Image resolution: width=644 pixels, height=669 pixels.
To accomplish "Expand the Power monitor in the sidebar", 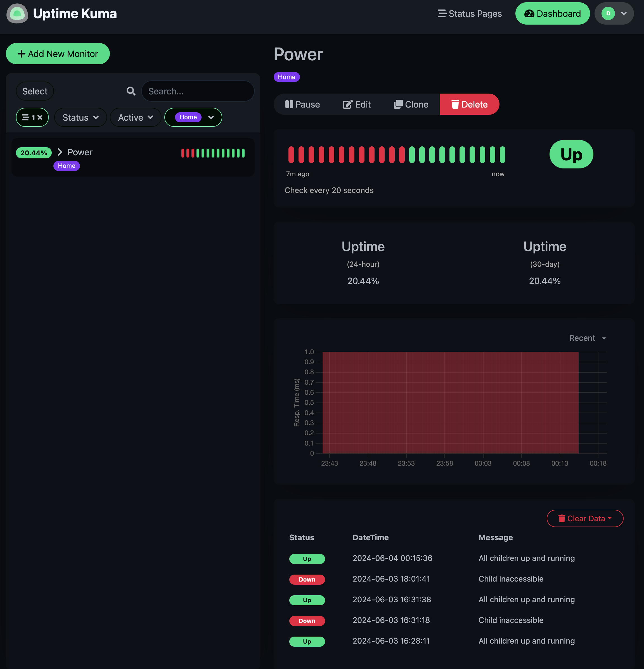I will pos(60,152).
